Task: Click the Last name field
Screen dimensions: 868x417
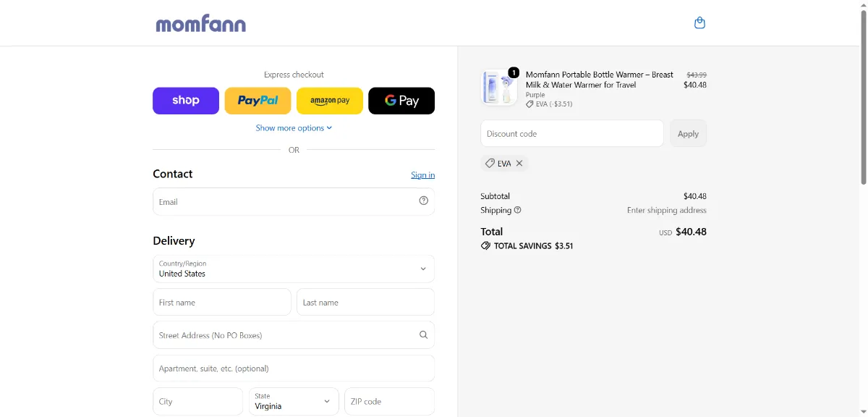Action: point(365,302)
